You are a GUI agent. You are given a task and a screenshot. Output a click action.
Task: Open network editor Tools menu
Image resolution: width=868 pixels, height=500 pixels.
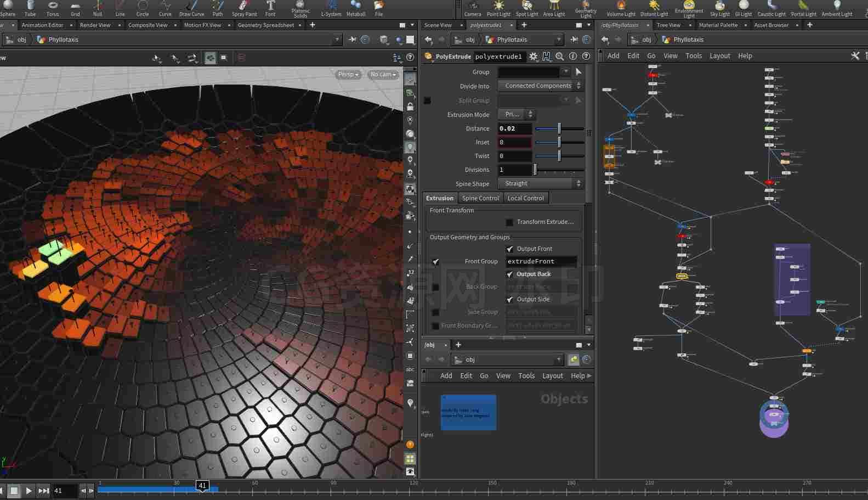click(693, 56)
